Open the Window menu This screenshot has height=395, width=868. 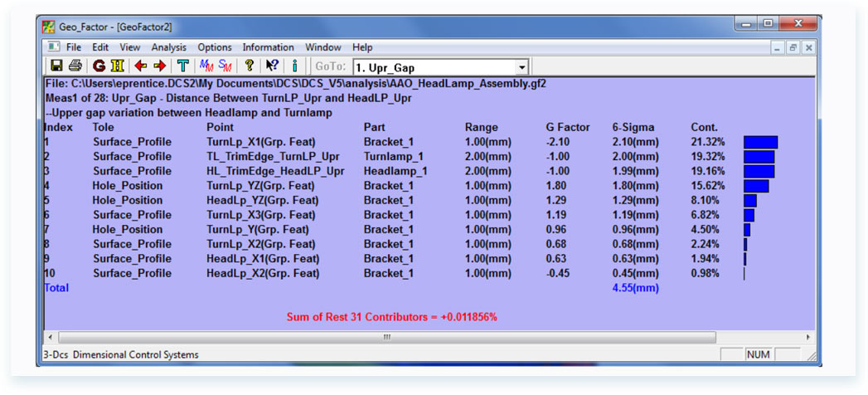click(x=323, y=47)
